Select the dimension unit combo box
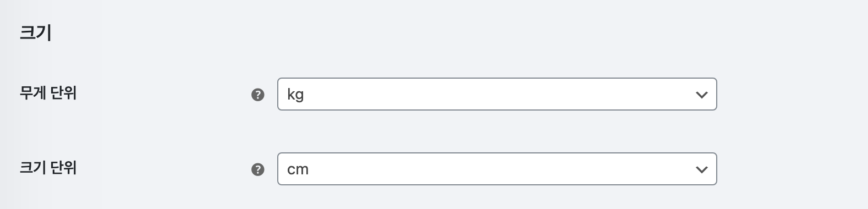The height and width of the screenshot is (209, 868). point(497,169)
